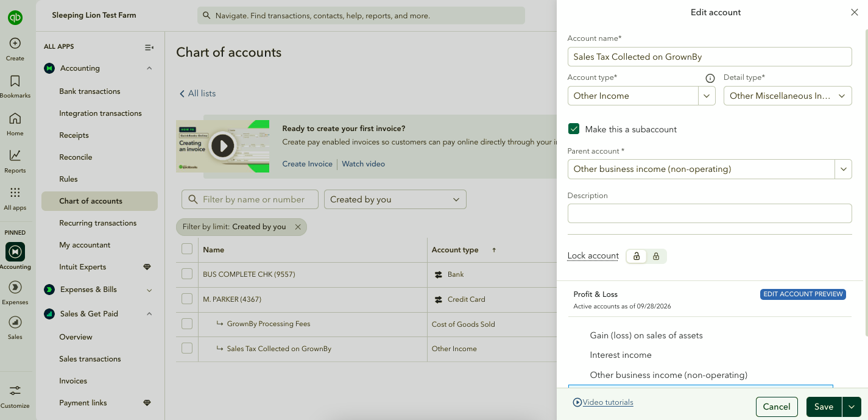Open the Created by you filter dropdown
Viewport: 868px width, 420px height.
coord(395,199)
